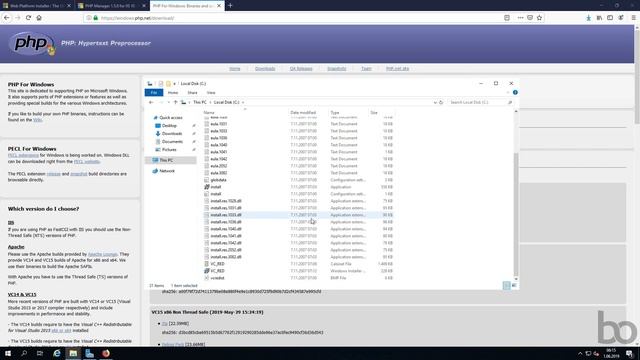Click the PHP logo on the website
Viewport: 640px width, 360px height.
pos(31,43)
